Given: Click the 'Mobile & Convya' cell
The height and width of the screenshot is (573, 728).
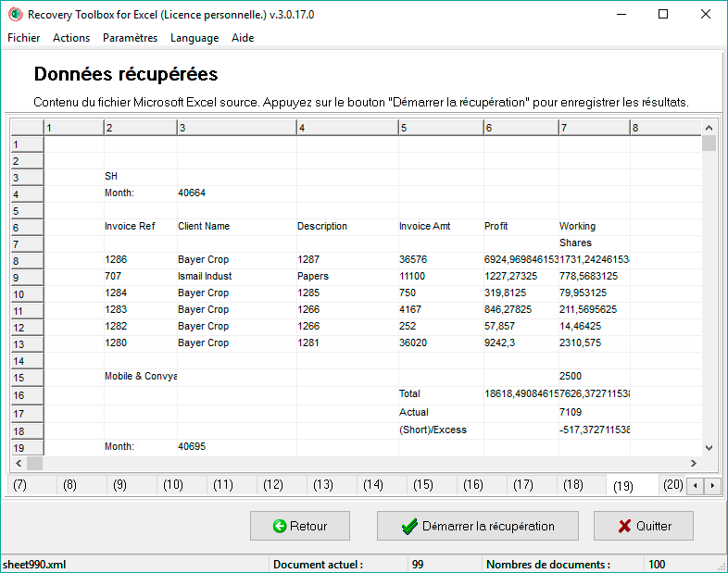Looking at the screenshot, I should tap(141, 376).
